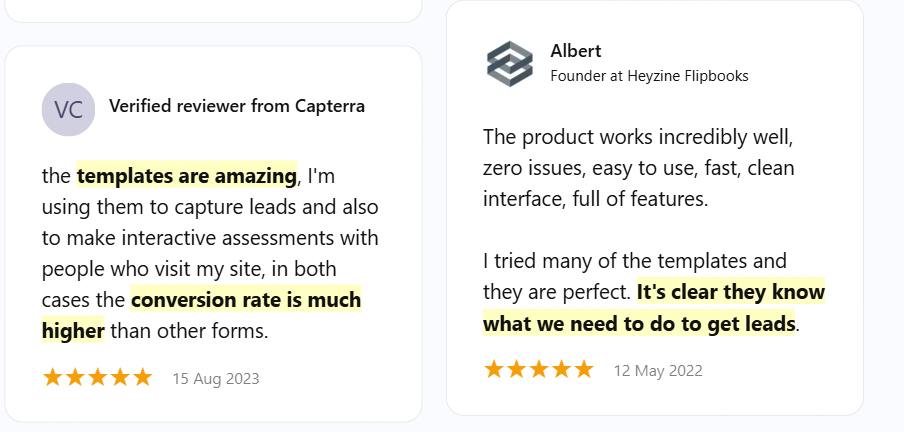This screenshot has height=432, width=904.
Task: Click the last star in Albert's review
Action: (x=583, y=370)
